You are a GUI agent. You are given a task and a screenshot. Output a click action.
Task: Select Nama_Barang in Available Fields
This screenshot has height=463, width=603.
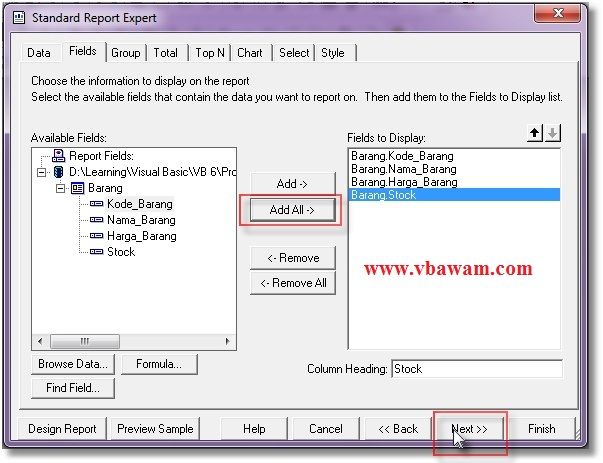pyautogui.click(x=141, y=220)
